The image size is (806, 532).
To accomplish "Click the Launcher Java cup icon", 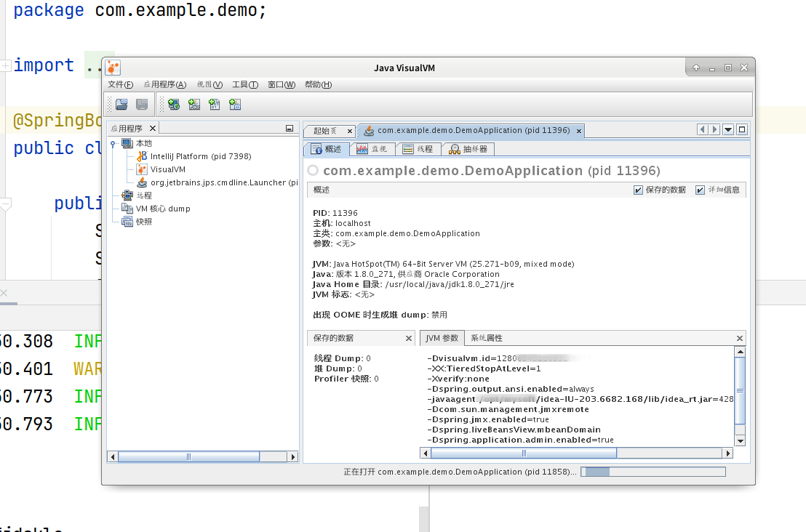I will [x=142, y=182].
